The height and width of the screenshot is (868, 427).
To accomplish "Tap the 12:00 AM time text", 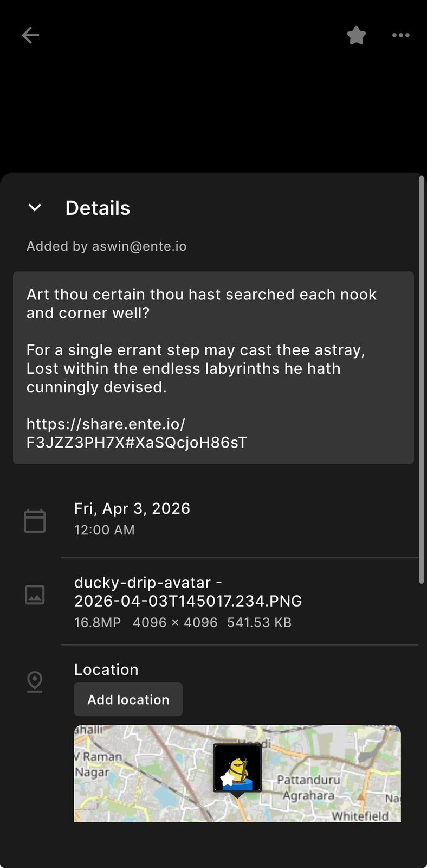I will click(x=105, y=530).
